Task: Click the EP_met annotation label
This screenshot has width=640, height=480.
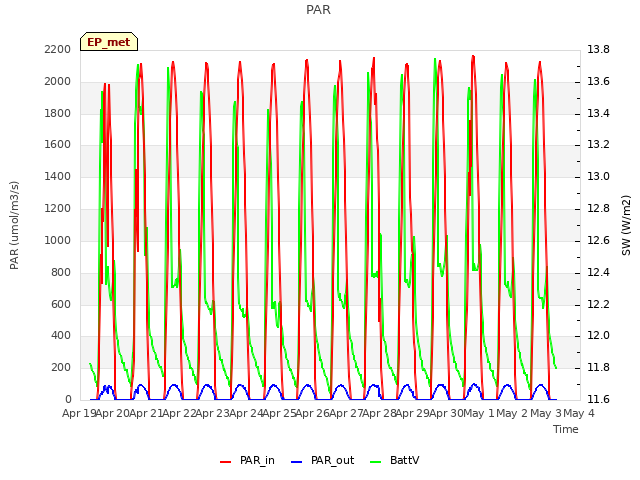Action: click(x=109, y=42)
